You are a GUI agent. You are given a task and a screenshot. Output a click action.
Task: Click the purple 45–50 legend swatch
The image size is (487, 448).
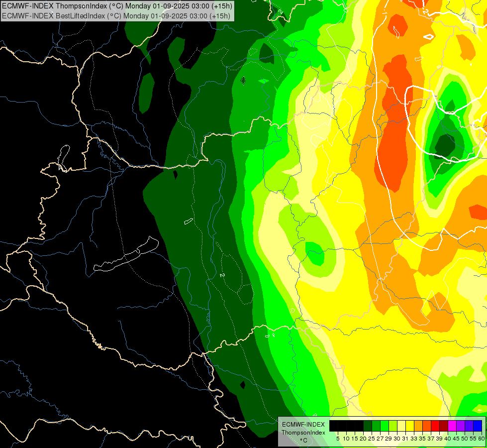pyautogui.click(x=461, y=426)
